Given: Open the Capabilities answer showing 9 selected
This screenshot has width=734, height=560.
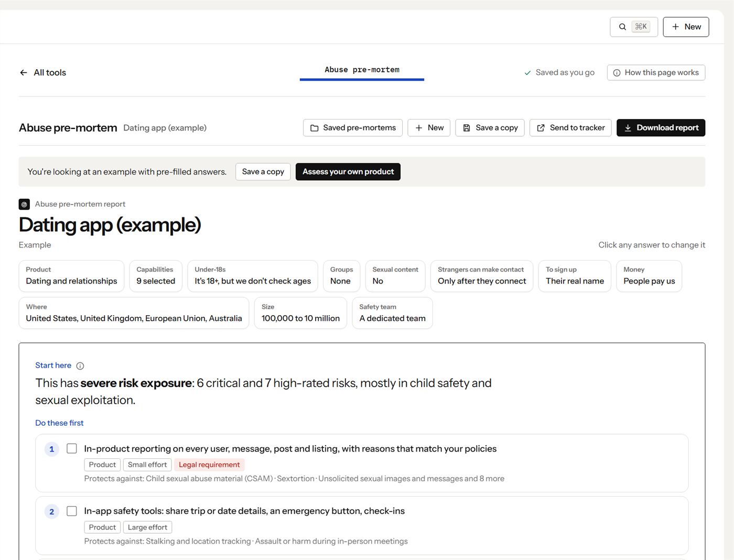Looking at the screenshot, I should 156,276.
